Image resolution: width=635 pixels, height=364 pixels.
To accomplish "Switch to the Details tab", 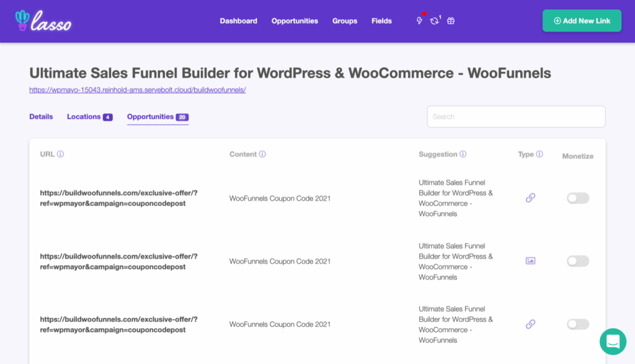I will tap(41, 117).
